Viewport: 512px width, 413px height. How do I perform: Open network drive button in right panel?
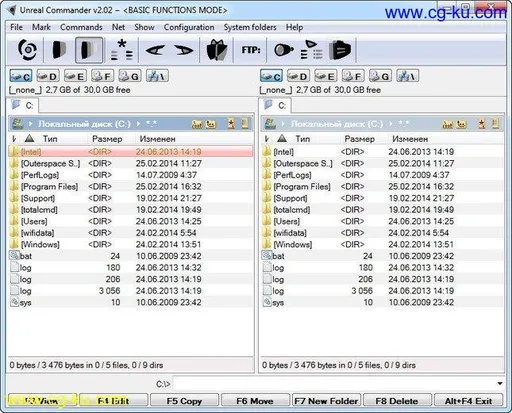[408, 76]
